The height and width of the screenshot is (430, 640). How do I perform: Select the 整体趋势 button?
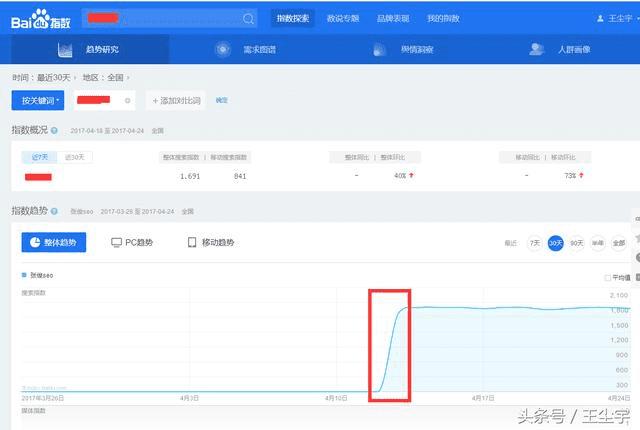pos(53,242)
